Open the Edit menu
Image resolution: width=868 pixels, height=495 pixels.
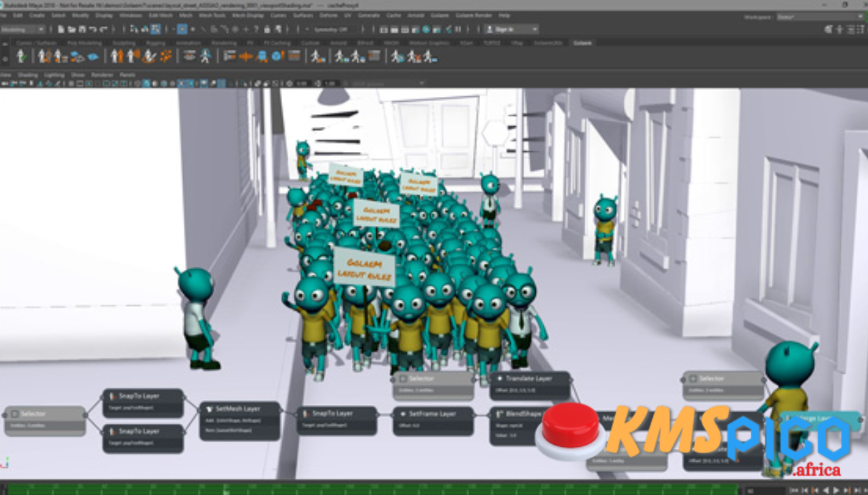coord(18,15)
